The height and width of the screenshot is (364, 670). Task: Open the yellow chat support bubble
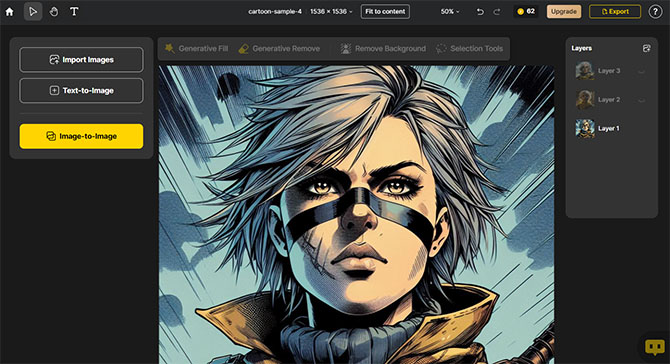tap(655, 347)
